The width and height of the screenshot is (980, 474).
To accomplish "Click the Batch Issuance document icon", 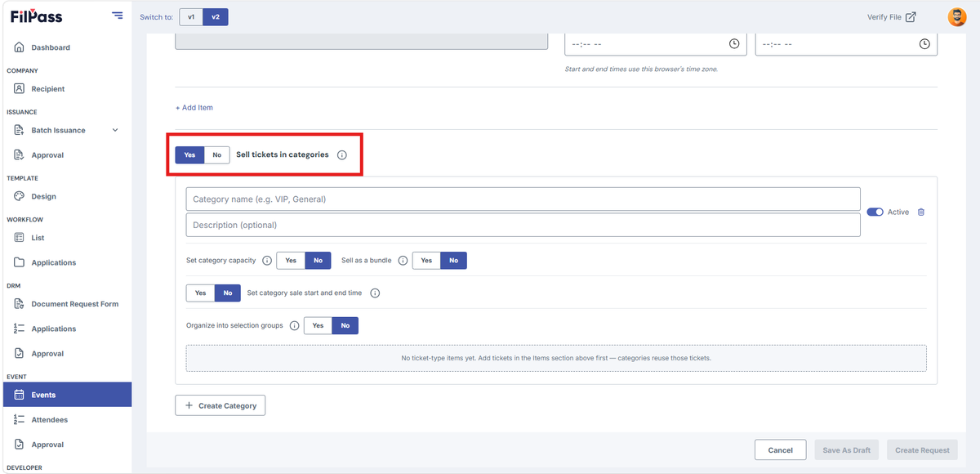I will (x=20, y=130).
